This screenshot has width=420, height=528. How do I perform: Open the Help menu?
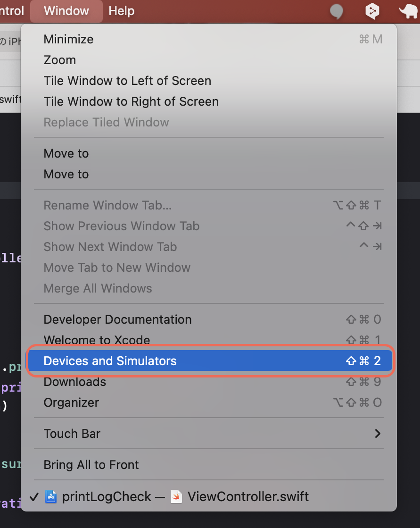point(121,11)
